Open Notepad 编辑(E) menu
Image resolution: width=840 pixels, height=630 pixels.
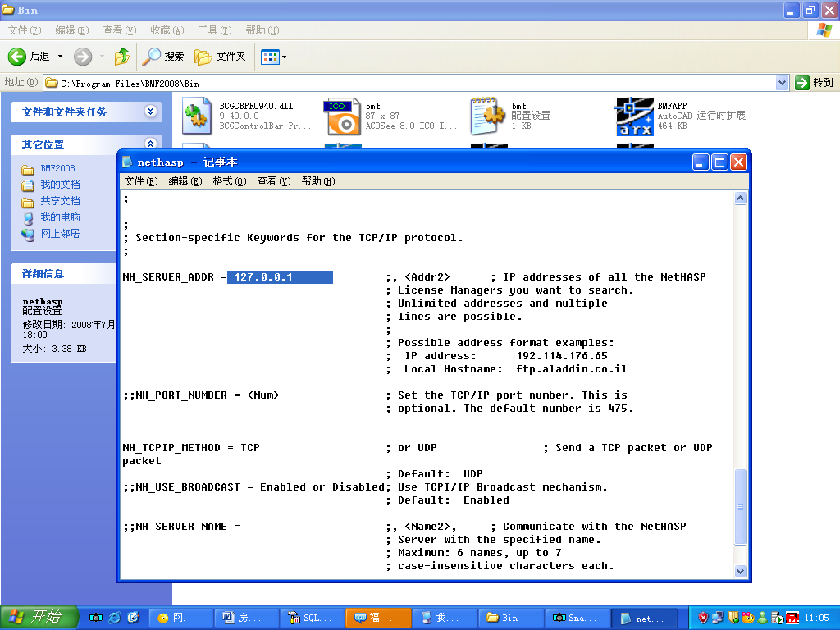(185, 181)
